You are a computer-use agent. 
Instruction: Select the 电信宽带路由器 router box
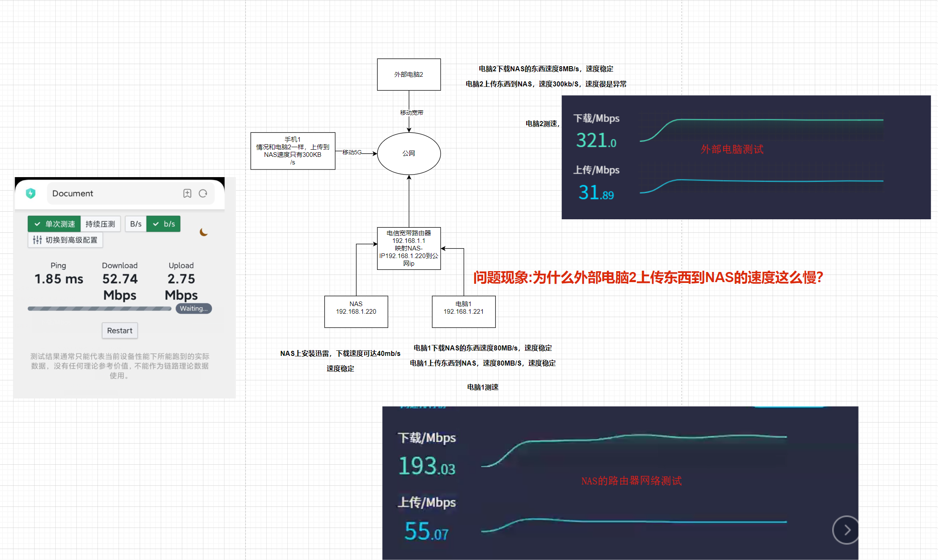[408, 248]
